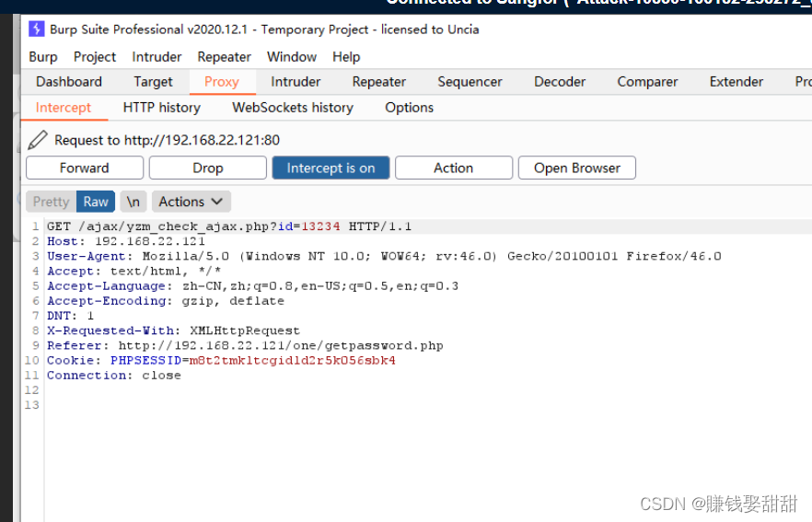812x522 pixels.
Task: Open the Repeater menu
Action: 224,57
